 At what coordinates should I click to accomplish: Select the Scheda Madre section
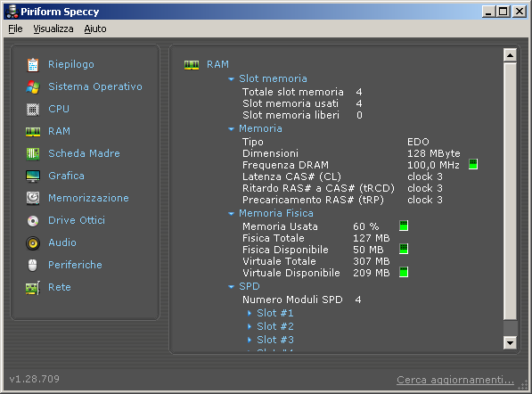click(84, 153)
